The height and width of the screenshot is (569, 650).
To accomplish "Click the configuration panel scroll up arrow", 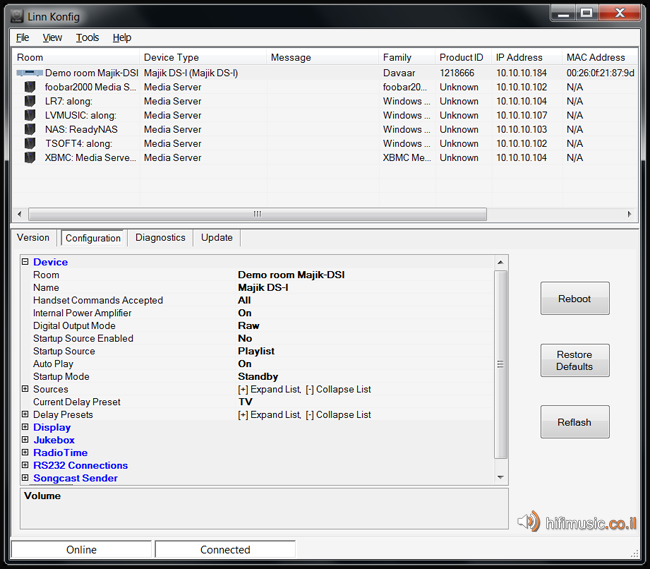I will pos(501,262).
